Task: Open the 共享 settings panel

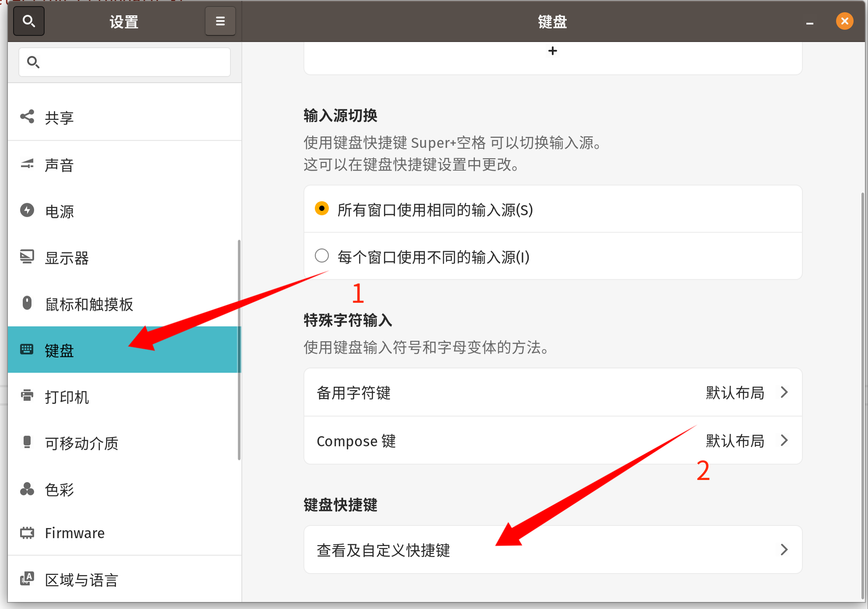Action: pyautogui.click(x=125, y=117)
